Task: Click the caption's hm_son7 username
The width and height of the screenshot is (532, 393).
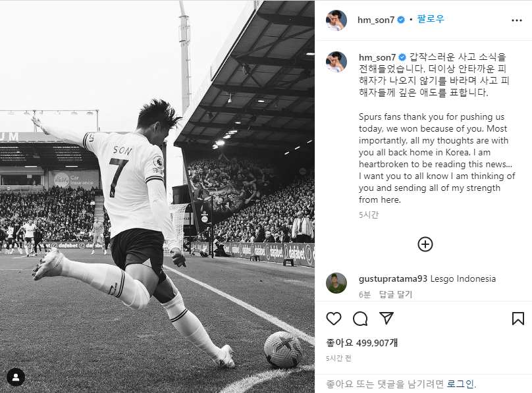Action: (377, 57)
